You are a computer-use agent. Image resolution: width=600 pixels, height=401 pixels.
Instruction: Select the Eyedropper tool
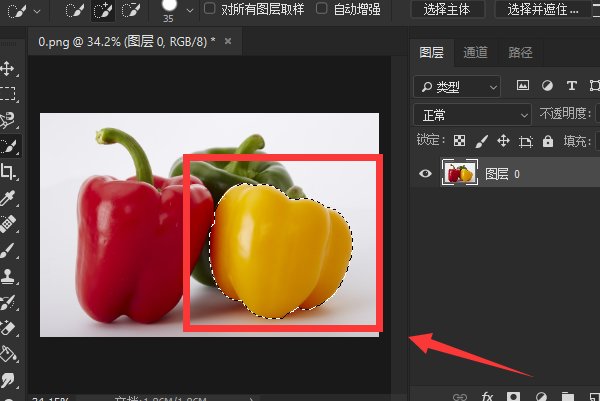(x=7, y=197)
